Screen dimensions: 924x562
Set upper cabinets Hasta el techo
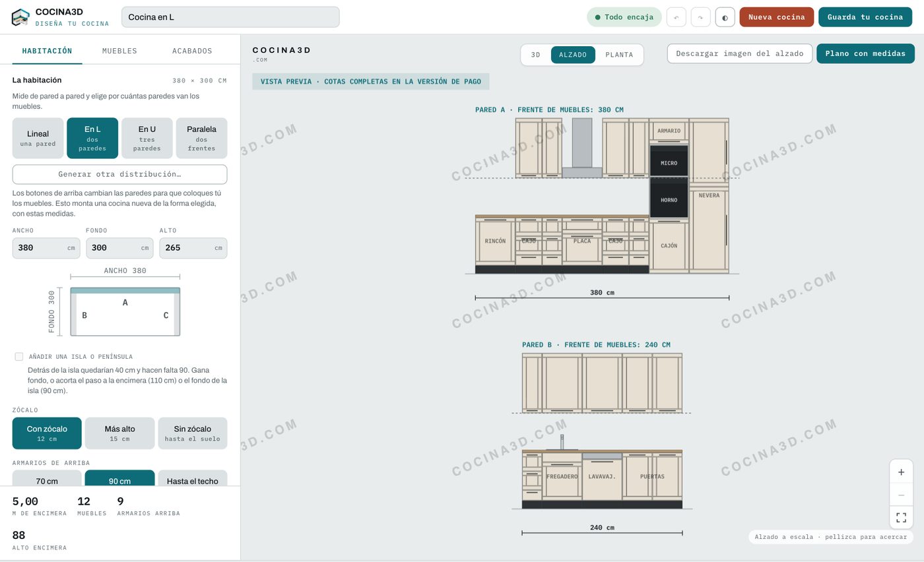coord(193,479)
